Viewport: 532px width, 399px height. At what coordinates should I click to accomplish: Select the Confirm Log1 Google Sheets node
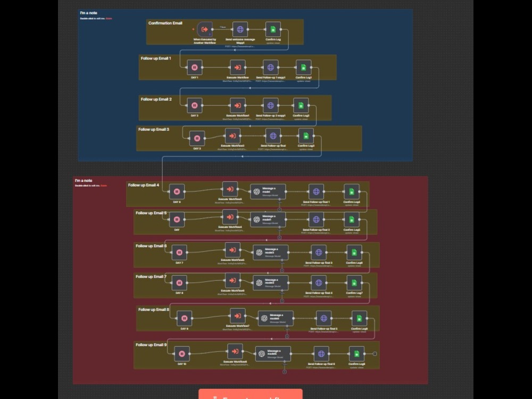click(x=303, y=68)
